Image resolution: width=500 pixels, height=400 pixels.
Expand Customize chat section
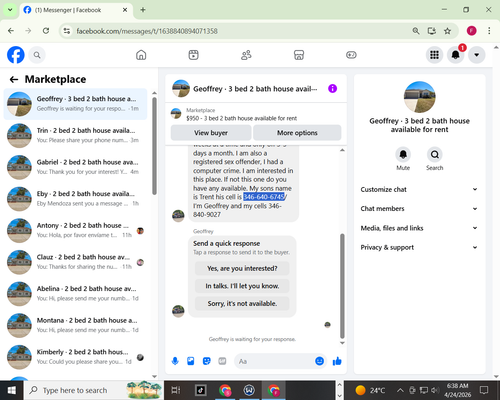419,189
